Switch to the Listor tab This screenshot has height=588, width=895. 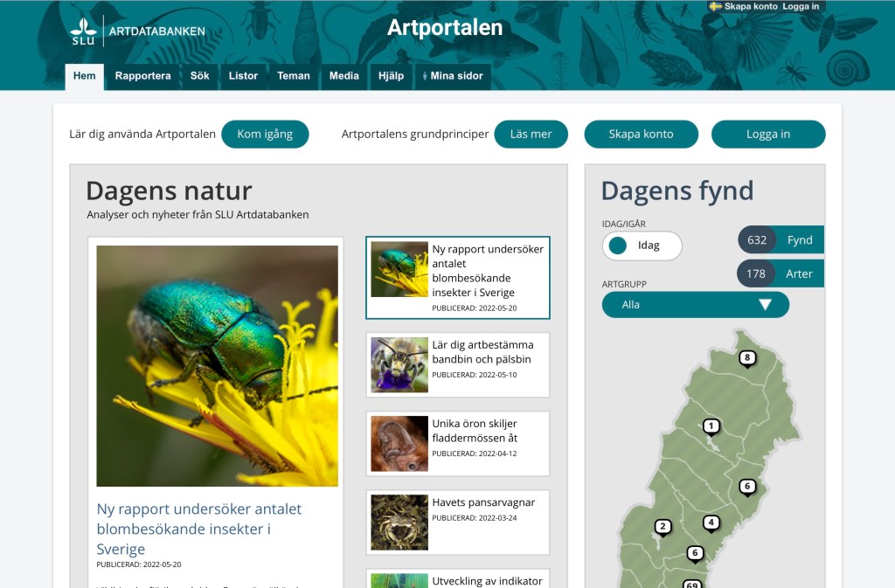point(243,76)
